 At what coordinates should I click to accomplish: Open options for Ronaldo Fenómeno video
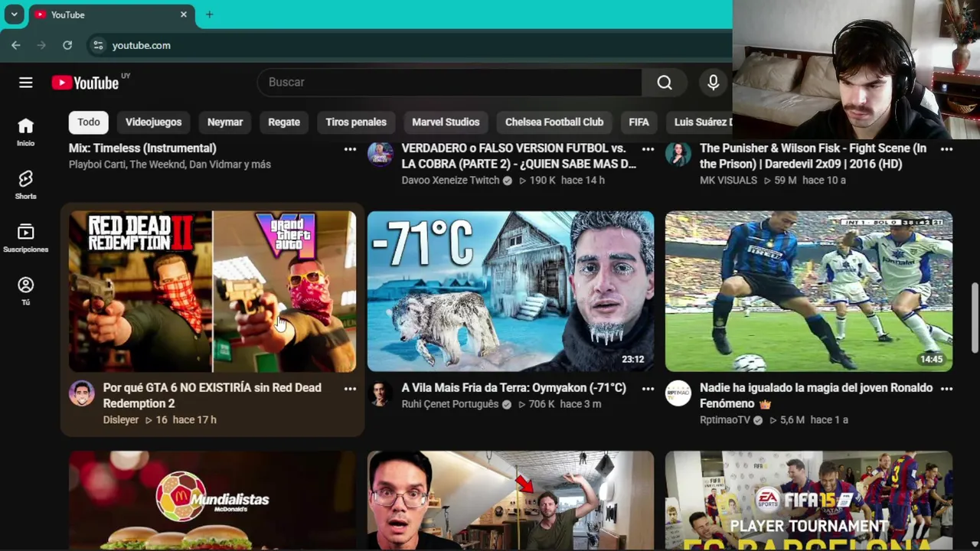(946, 389)
